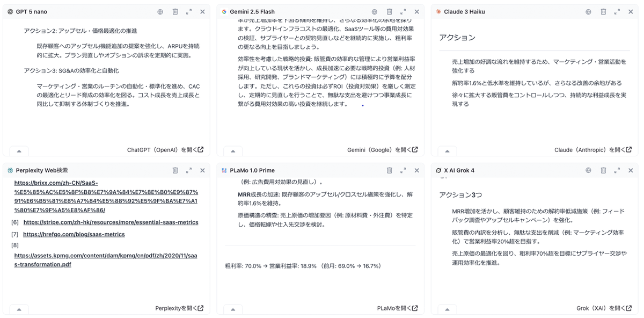Click the PLaMo 1.0 Prime panel title

click(252, 170)
